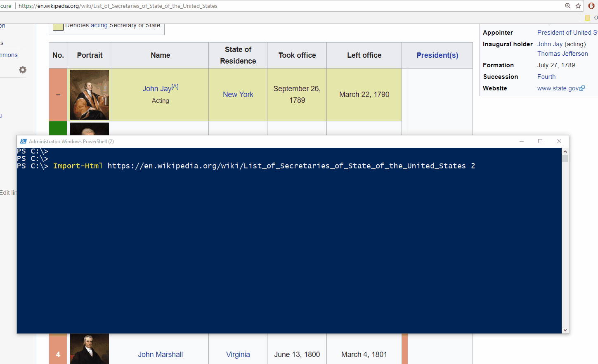Image resolution: width=598 pixels, height=364 pixels.
Task: Click the yellow acting-secretary legend swatch
Action: click(58, 26)
